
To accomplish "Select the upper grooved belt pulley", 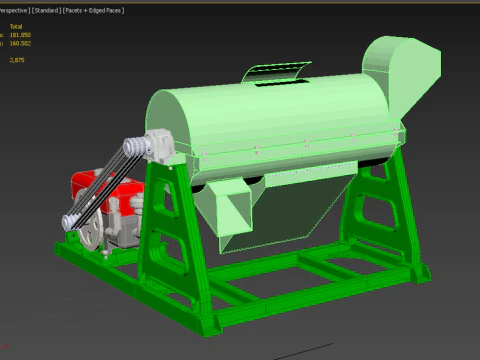I will 137,146.
